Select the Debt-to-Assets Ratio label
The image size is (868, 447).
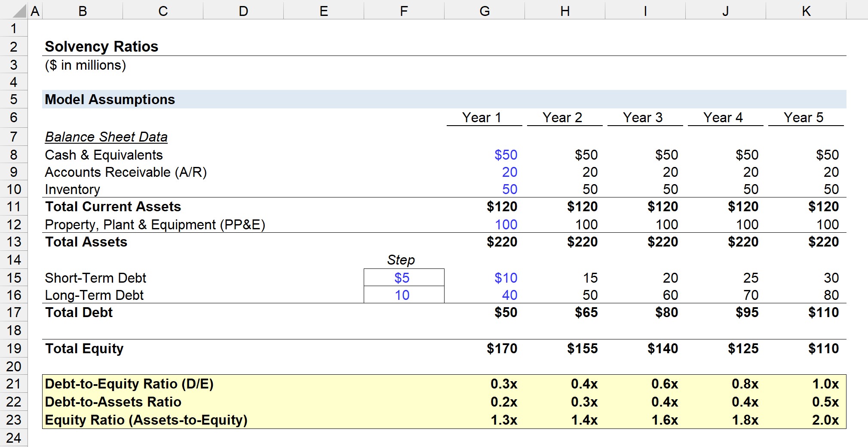(x=113, y=402)
